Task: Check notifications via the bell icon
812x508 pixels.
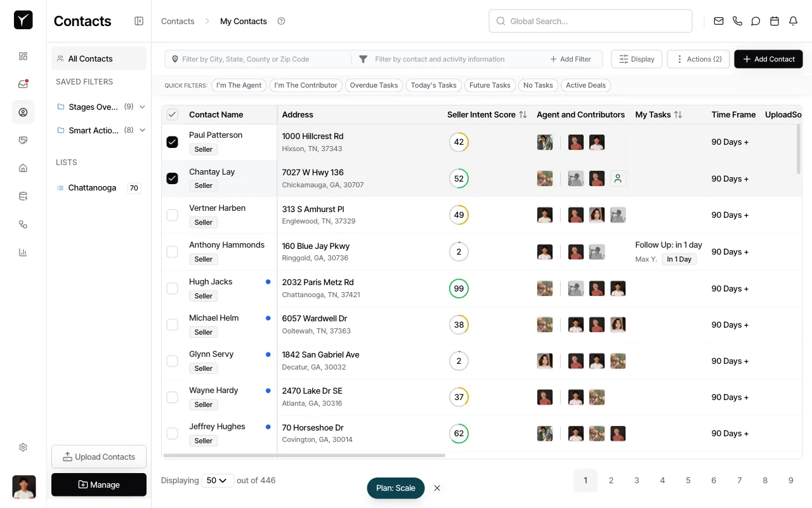Action: click(792, 21)
